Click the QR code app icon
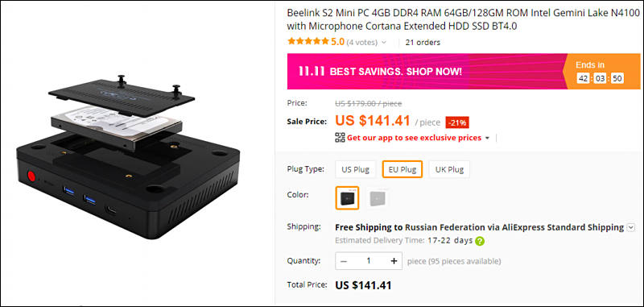Viewport: 644px width, 307px height. coord(340,138)
